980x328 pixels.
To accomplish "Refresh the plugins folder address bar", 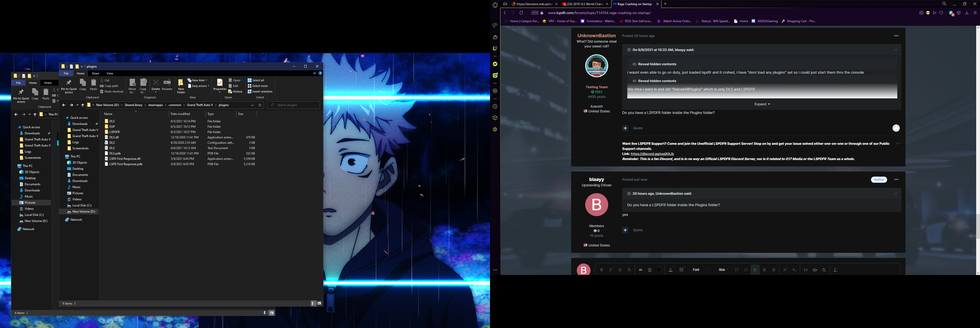I will coord(260,105).
